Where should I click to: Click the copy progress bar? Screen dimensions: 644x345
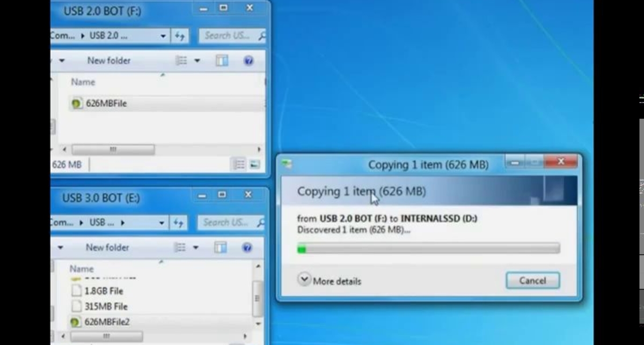coord(428,248)
